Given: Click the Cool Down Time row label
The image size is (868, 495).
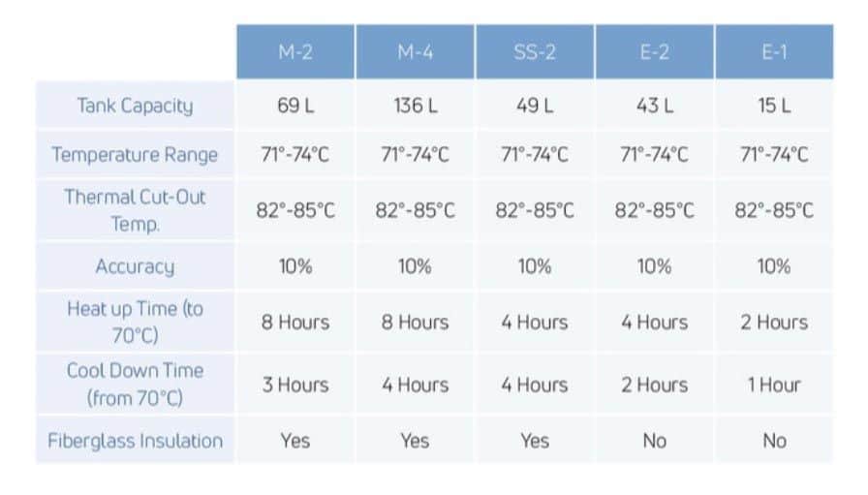Looking at the screenshot, I should click(135, 384).
